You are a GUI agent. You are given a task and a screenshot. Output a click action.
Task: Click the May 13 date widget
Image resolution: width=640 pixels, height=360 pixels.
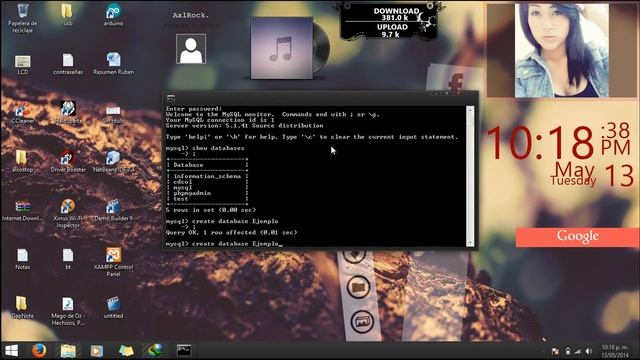(592, 174)
